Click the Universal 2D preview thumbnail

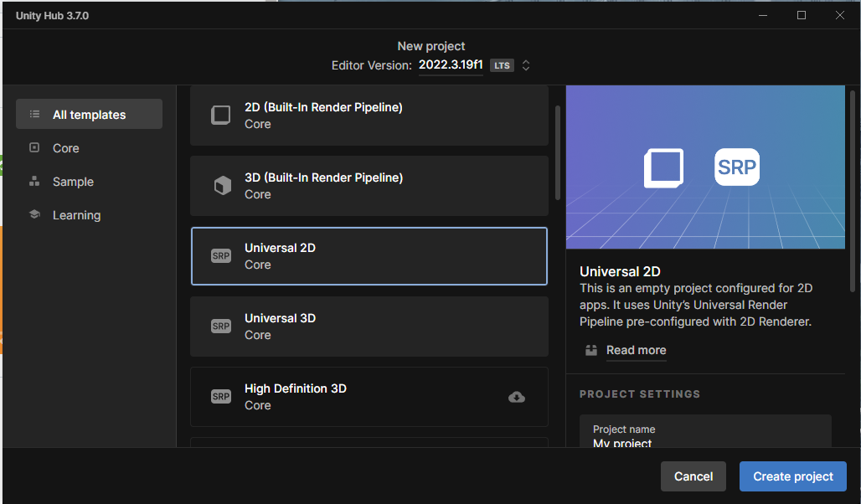click(x=705, y=167)
